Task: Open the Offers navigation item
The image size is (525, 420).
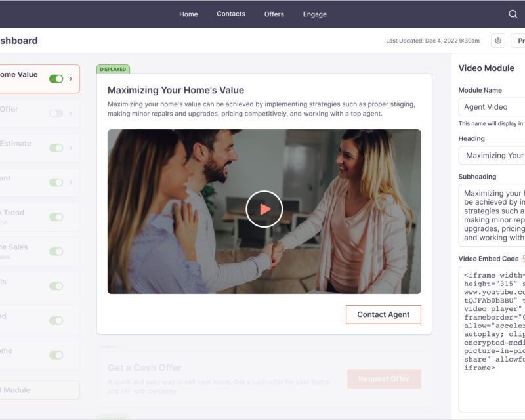Action: click(274, 14)
